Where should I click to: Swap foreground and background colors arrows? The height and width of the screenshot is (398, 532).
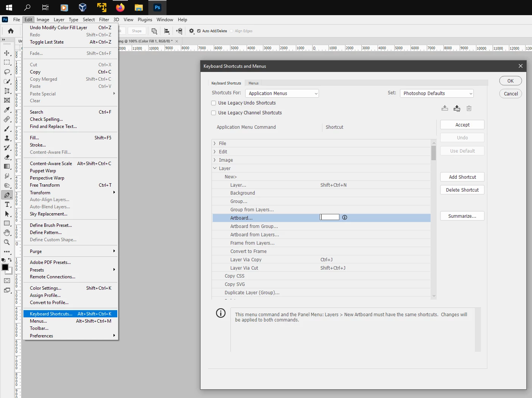[10, 260]
